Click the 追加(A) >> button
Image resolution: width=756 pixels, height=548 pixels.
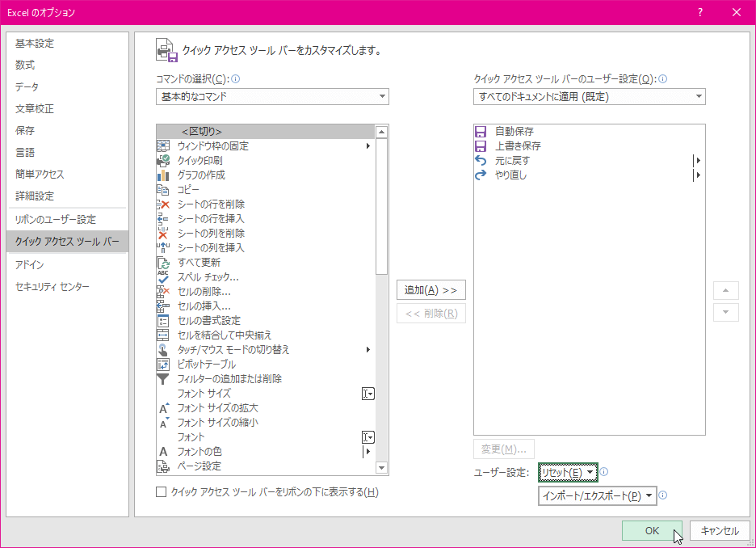431,290
